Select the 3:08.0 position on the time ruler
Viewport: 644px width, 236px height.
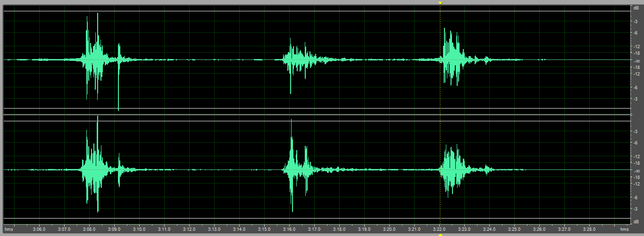89,229
